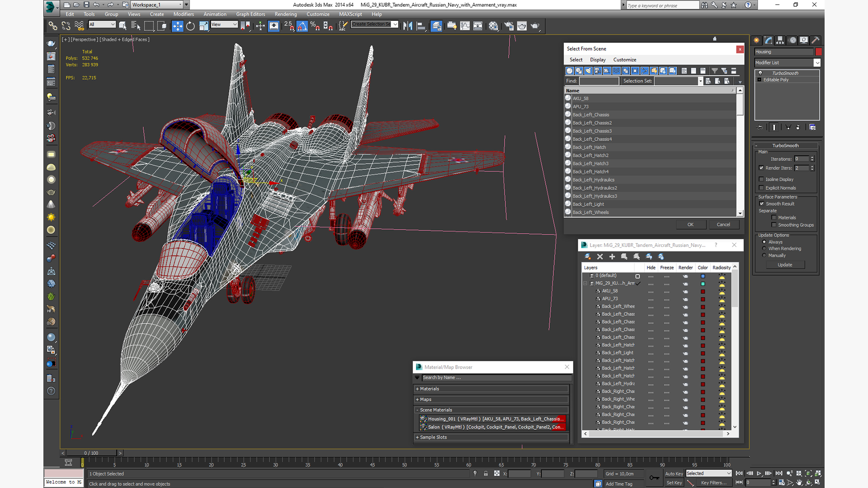The image size is (868, 488).
Task: Expand the Maps group in Material Browser
Action: [x=492, y=399]
